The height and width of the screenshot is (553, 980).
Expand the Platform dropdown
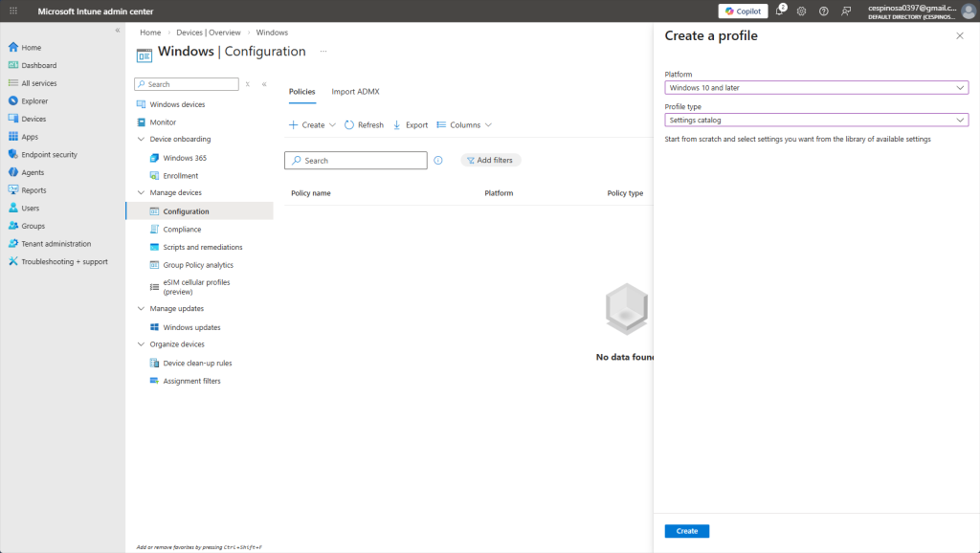point(816,88)
